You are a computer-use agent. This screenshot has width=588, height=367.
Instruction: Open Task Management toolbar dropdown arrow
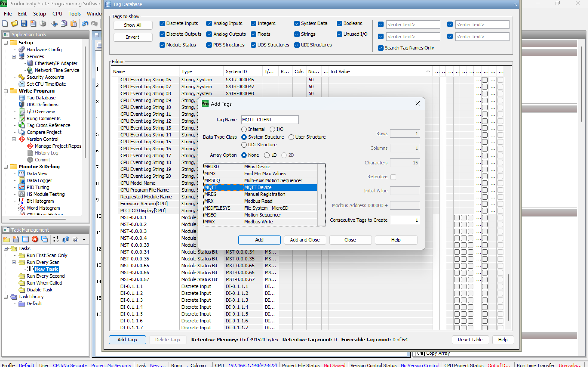[84, 240]
